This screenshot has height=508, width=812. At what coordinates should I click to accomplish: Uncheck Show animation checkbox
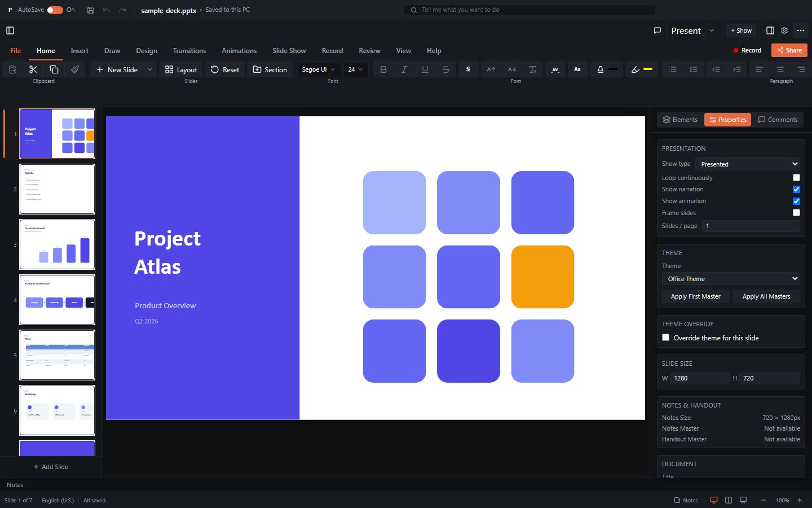point(796,201)
